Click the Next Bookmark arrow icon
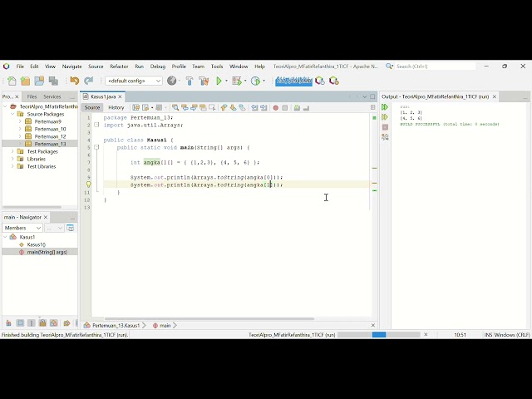 [233, 107]
